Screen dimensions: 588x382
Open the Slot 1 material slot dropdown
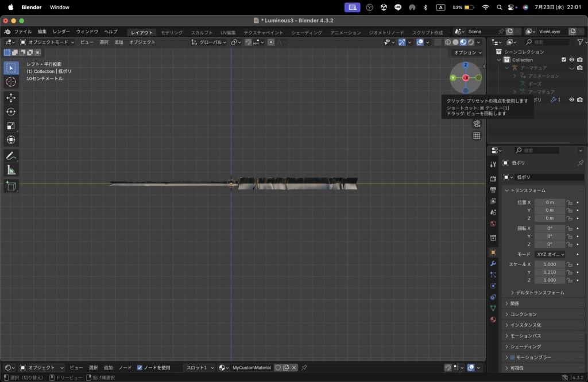point(199,368)
